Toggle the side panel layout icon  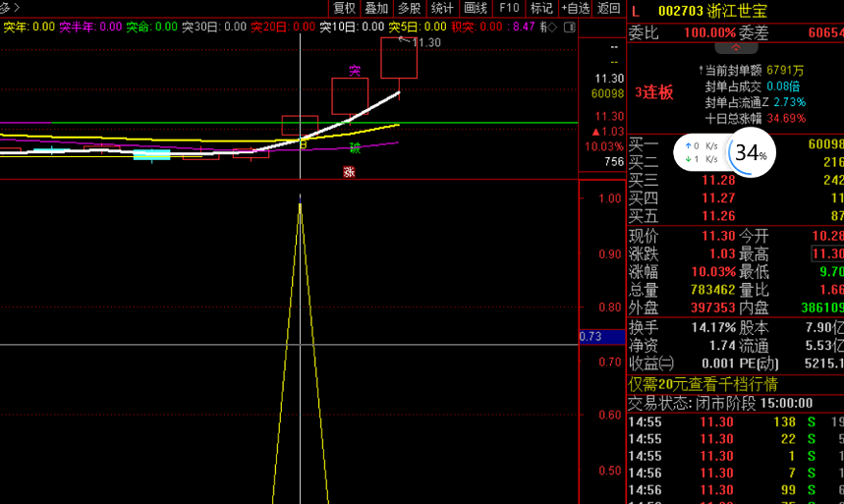pyautogui.click(x=570, y=27)
